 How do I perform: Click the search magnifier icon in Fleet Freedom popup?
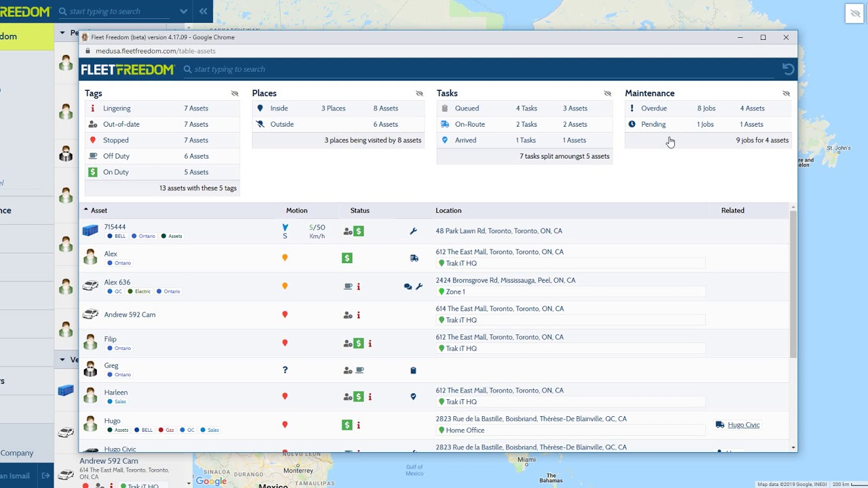[x=188, y=69]
